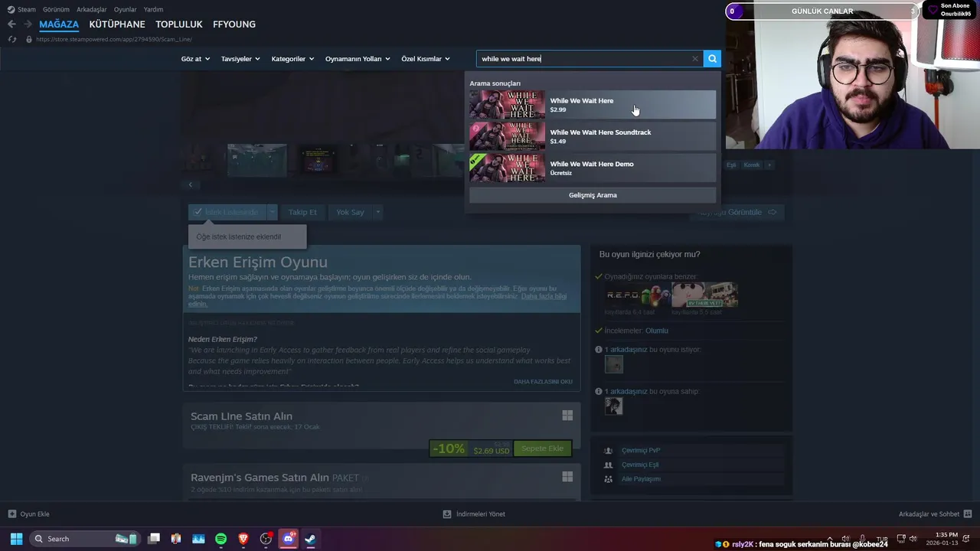The width and height of the screenshot is (980, 551).
Task: Toggle the İstek Listesinde wishlist button
Action: tap(227, 212)
